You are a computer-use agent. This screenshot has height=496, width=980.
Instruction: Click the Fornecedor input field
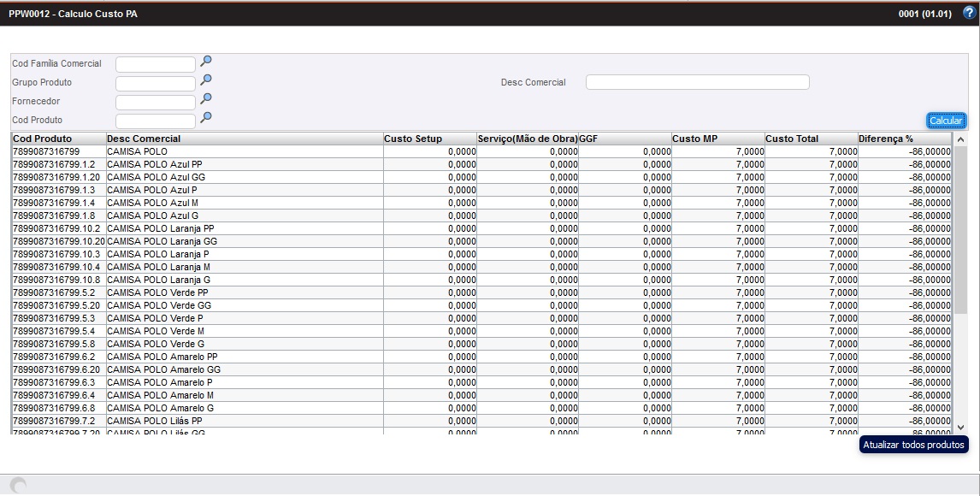[156, 102]
